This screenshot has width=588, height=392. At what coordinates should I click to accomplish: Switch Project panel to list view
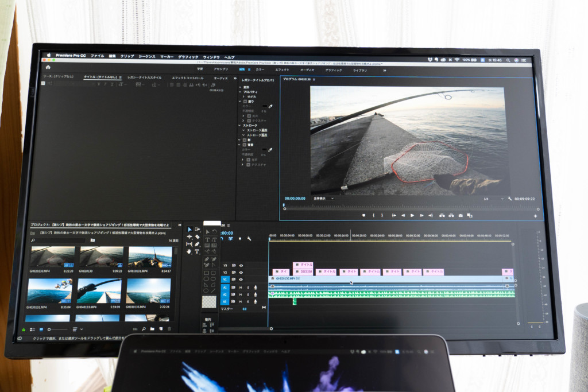pyautogui.click(x=32, y=329)
